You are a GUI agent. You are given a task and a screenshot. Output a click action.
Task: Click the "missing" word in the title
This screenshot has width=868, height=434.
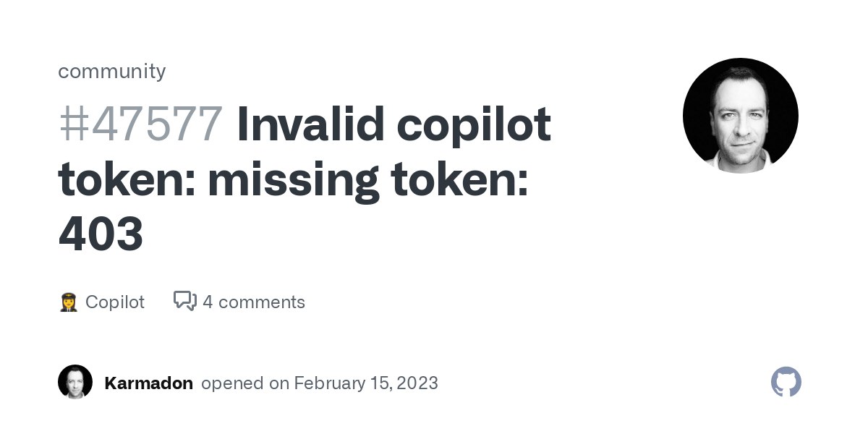(293, 182)
